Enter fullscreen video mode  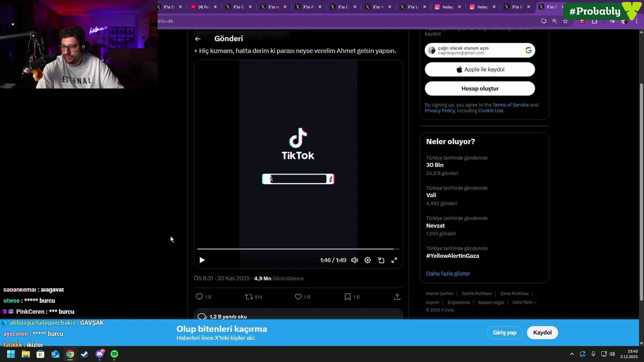394,260
